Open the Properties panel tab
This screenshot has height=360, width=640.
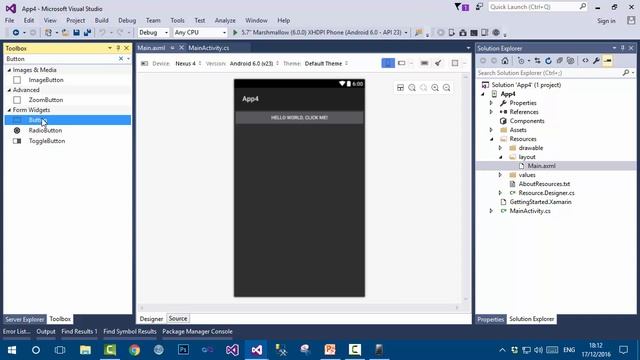click(491, 319)
